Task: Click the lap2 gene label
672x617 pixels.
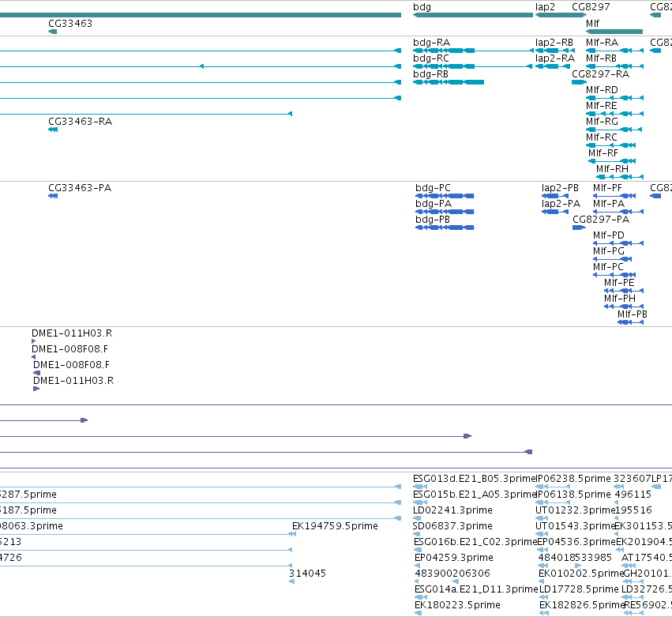Action: [545, 7]
